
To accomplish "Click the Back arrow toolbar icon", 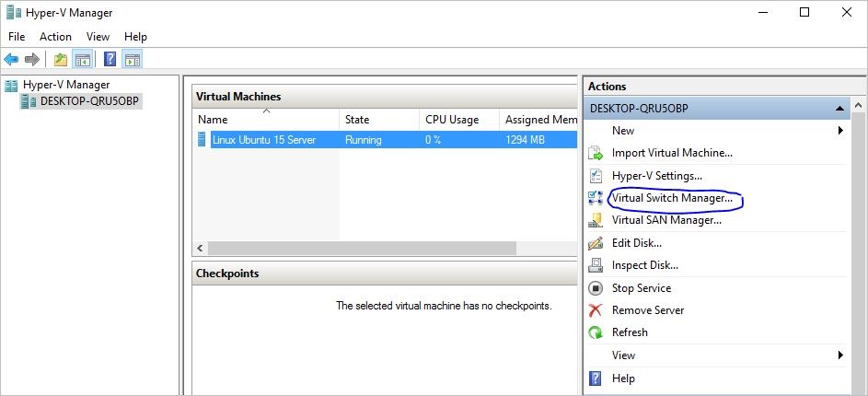I will (x=11, y=60).
